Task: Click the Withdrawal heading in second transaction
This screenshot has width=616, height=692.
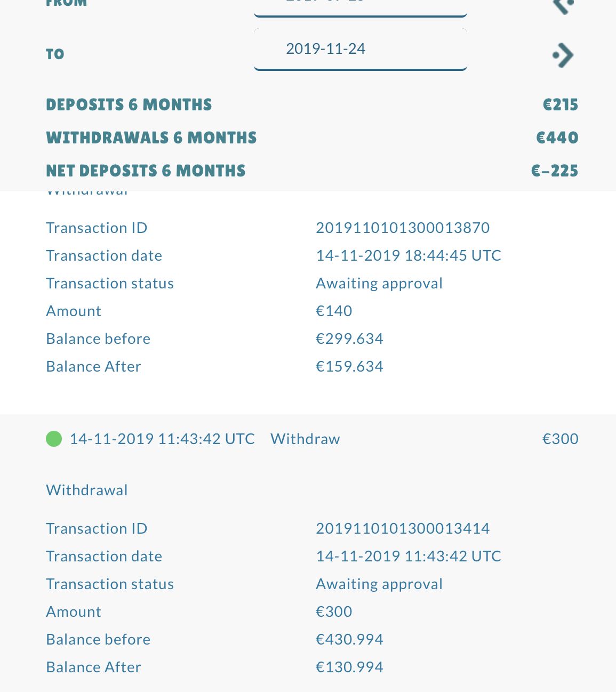Action: (87, 490)
